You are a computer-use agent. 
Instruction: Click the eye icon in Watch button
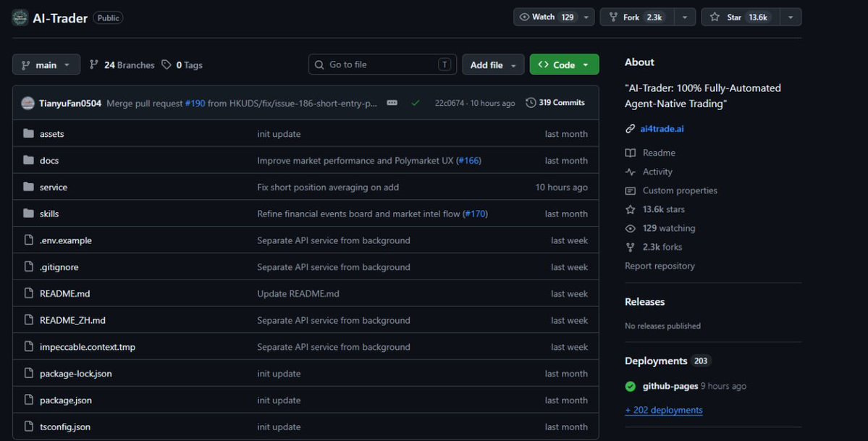(524, 17)
